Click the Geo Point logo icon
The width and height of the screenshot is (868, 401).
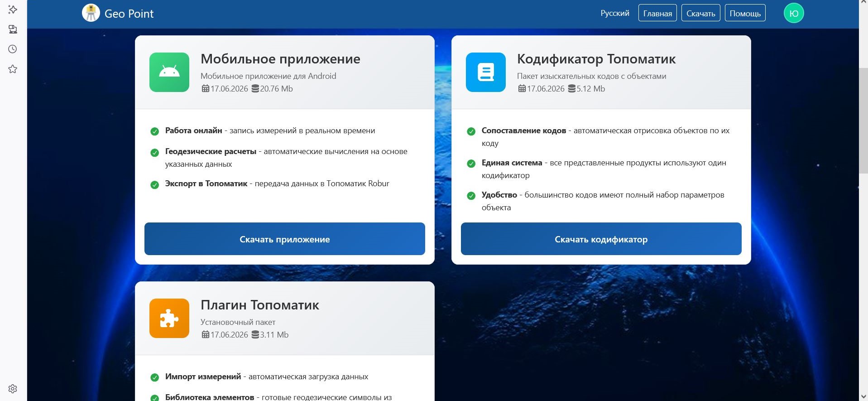tap(91, 13)
